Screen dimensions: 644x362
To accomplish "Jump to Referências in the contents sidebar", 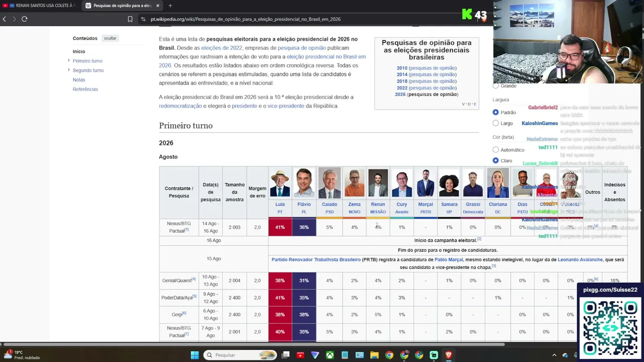I will point(86,89).
